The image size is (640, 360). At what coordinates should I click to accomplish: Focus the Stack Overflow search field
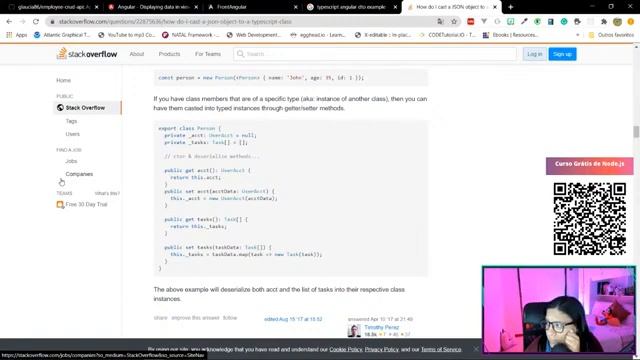(375, 54)
